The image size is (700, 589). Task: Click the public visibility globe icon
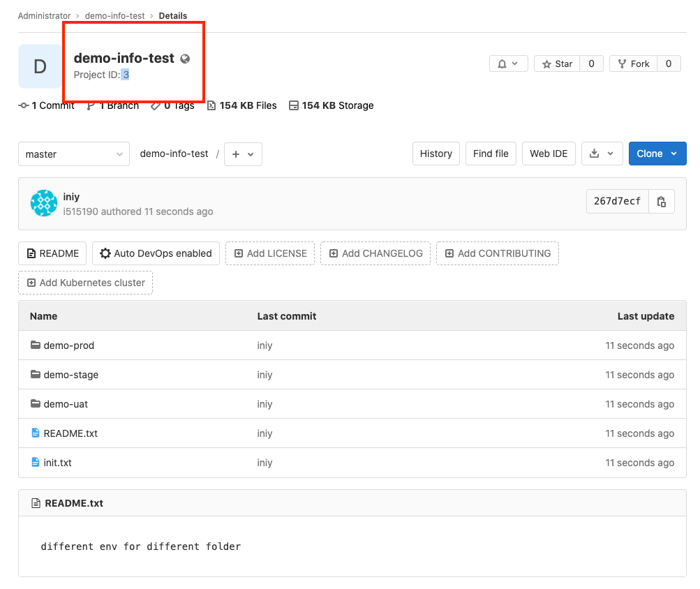tap(185, 59)
